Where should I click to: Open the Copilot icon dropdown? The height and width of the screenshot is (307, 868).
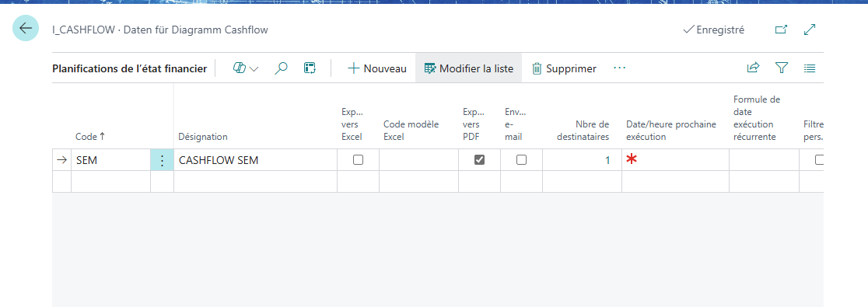(246, 68)
